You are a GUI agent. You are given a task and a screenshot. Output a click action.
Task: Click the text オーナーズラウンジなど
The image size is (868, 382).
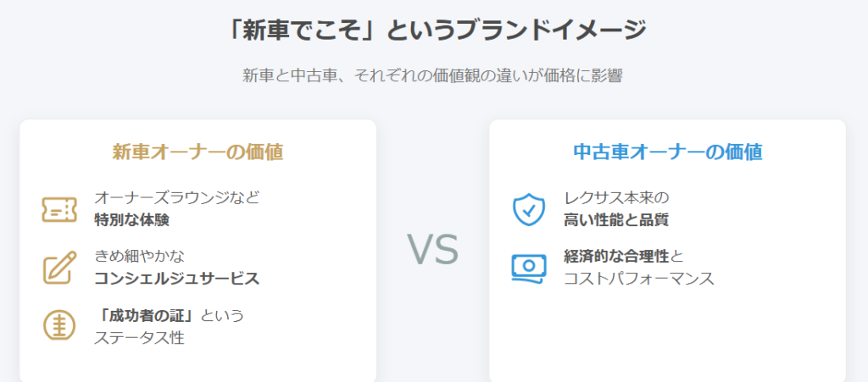(176, 197)
